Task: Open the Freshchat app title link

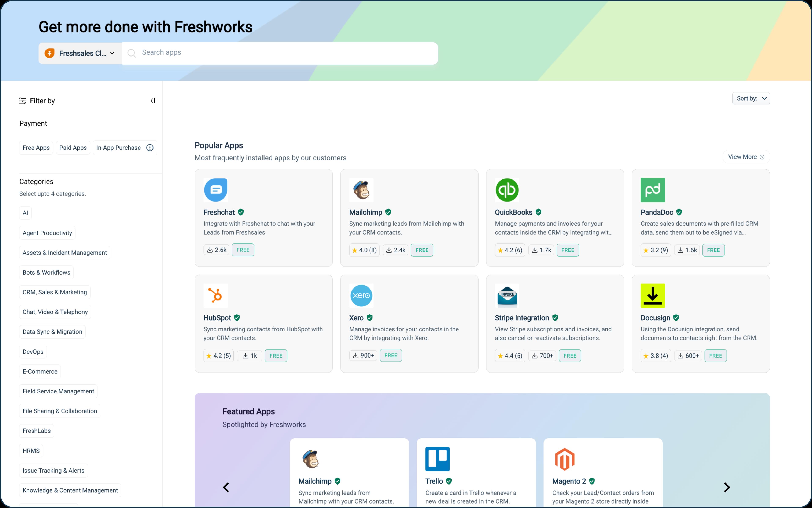Action: pyautogui.click(x=219, y=212)
